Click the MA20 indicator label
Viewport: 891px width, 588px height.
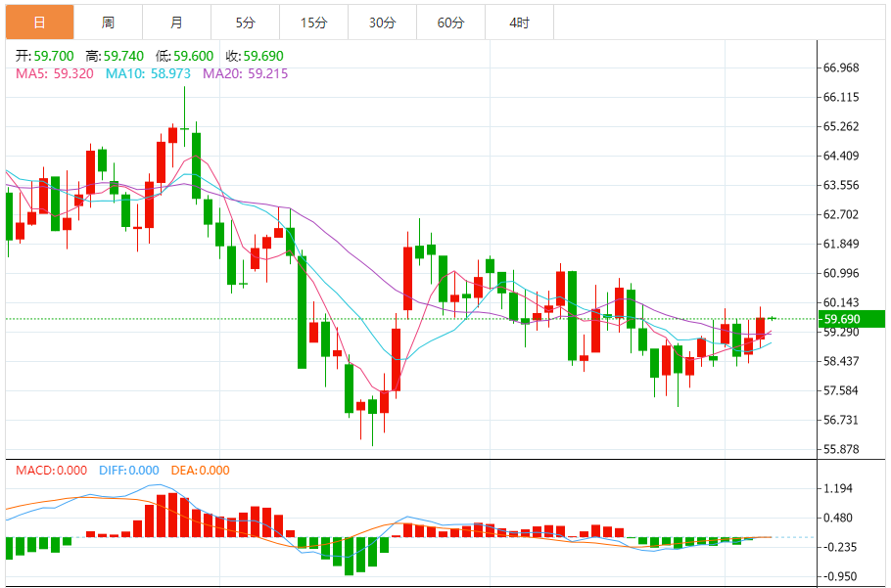coord(245,73)
